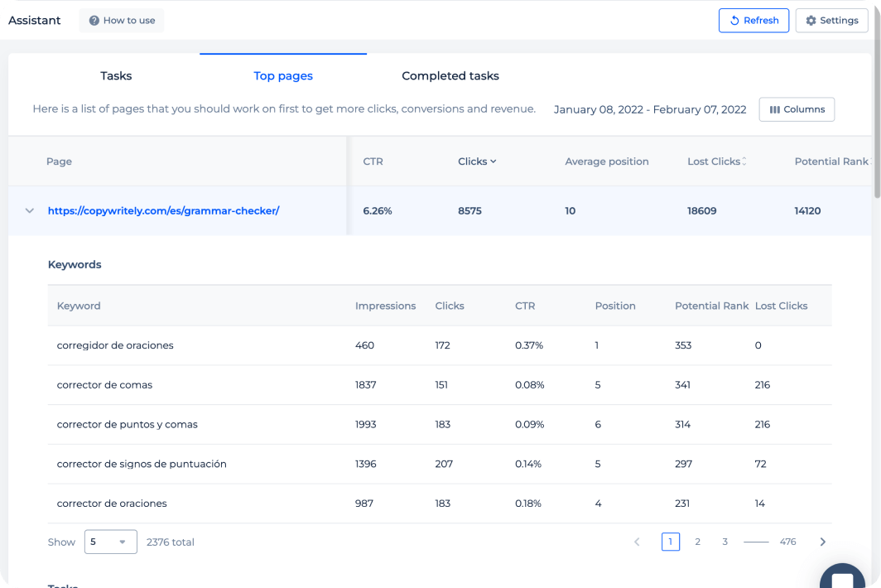Screen dimensions: 881x588
Task: Click the page clicks value 8575
Action: tap(469, 211)
